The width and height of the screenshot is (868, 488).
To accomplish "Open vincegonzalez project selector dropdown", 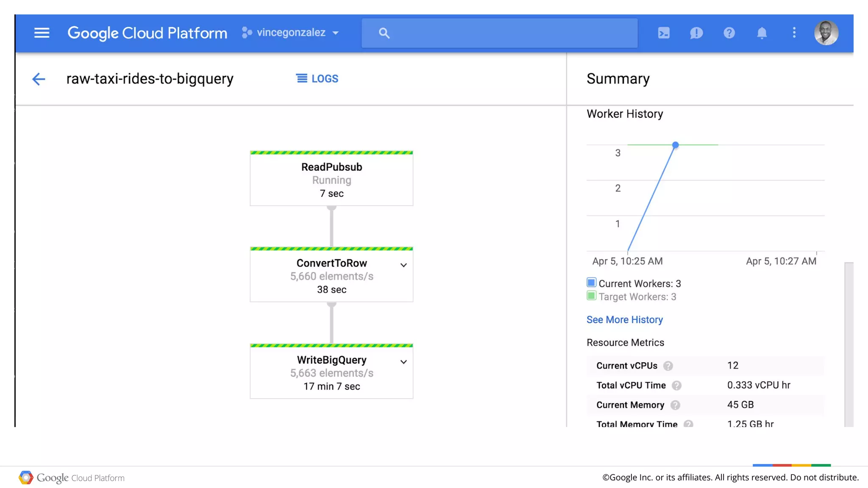I will pos(291,33).
